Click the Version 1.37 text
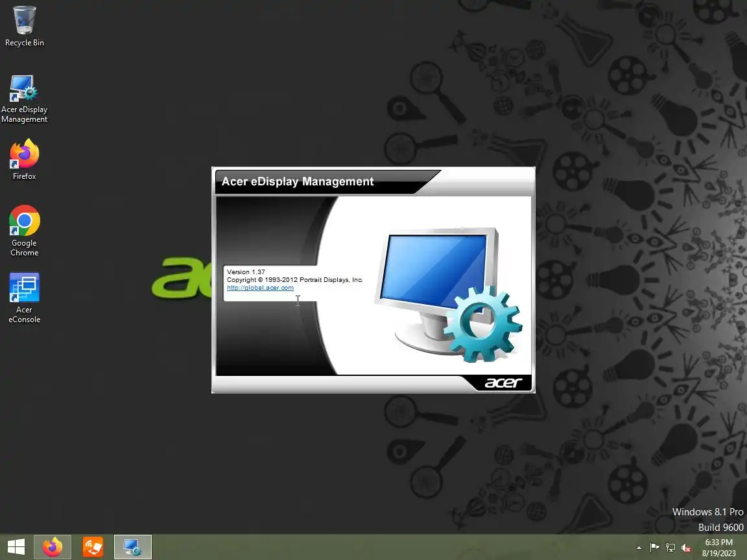Image resolution: width=747 pixels, height=560 pixels. (246, 272)
